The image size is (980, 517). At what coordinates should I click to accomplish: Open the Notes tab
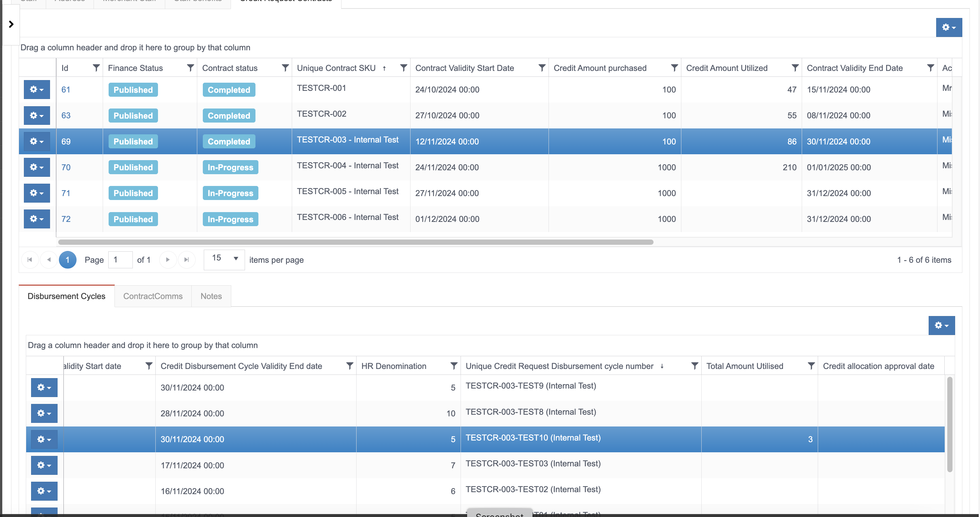coord(211,296)
